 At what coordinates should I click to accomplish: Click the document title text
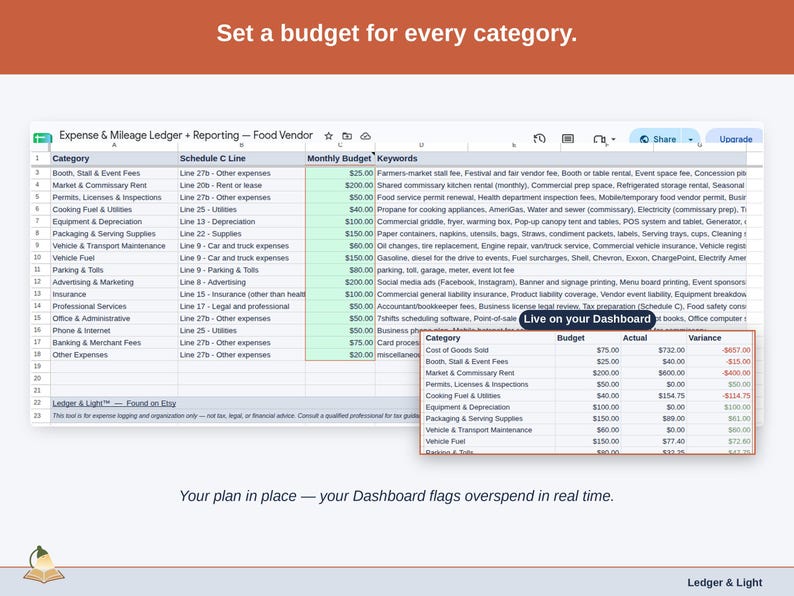pyautogui.click(x=186, y=135)
